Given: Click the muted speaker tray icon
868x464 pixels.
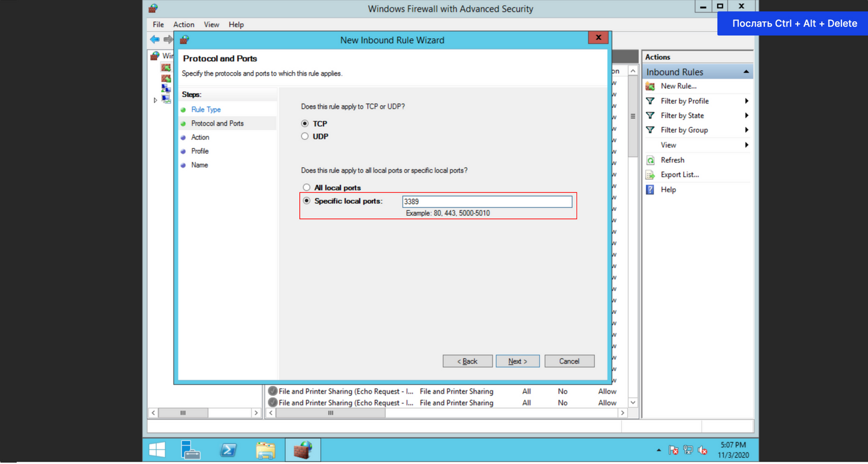Looking at the screenshot, I should pos(703,450).
